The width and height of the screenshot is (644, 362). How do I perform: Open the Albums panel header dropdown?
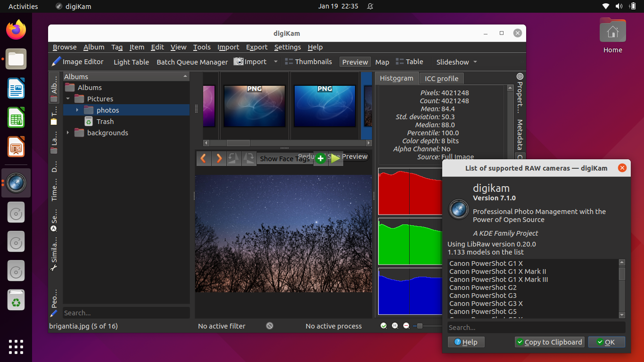click(x=185, y=76)
